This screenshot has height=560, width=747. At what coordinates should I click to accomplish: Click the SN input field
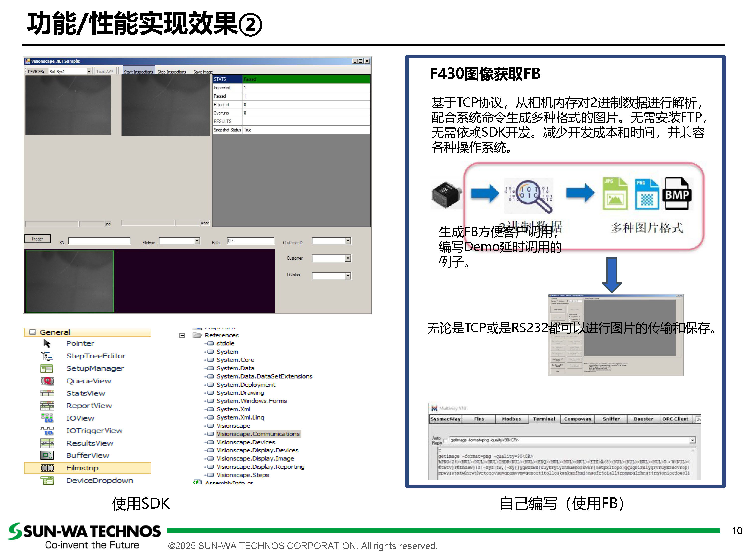[x=99, y=241]
